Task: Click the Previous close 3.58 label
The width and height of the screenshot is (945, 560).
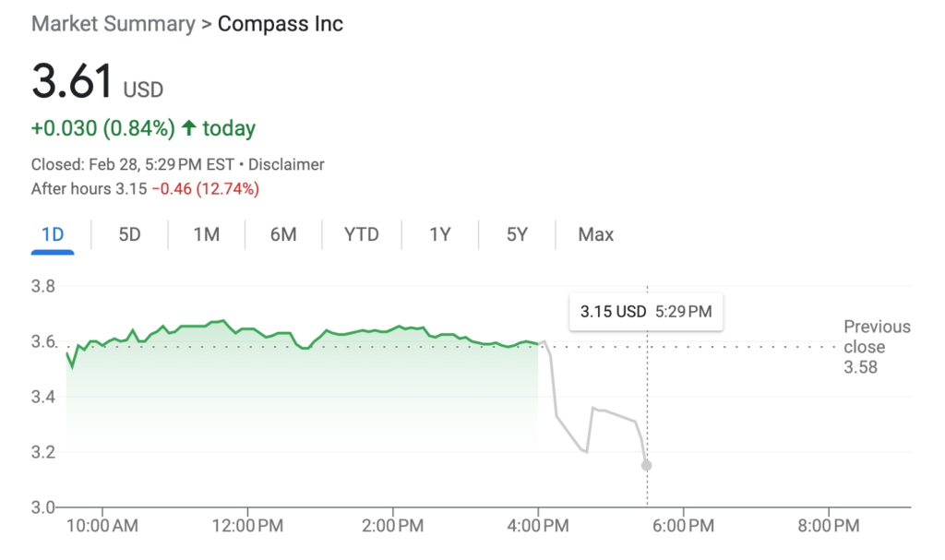Action: point(877,346)
